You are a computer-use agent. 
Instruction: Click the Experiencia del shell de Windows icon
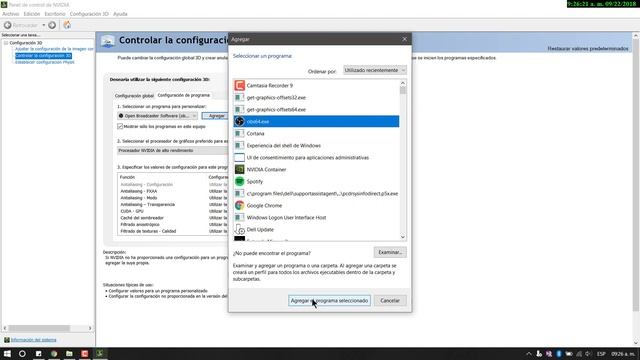240,145
